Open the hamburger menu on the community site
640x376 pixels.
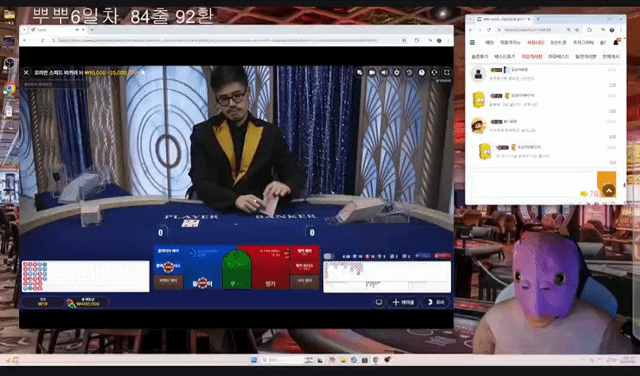click(473, 42)
